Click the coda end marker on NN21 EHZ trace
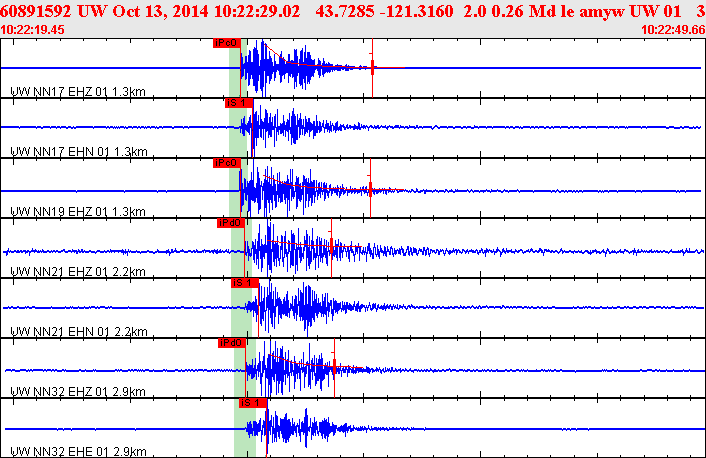 click(331, 246)
